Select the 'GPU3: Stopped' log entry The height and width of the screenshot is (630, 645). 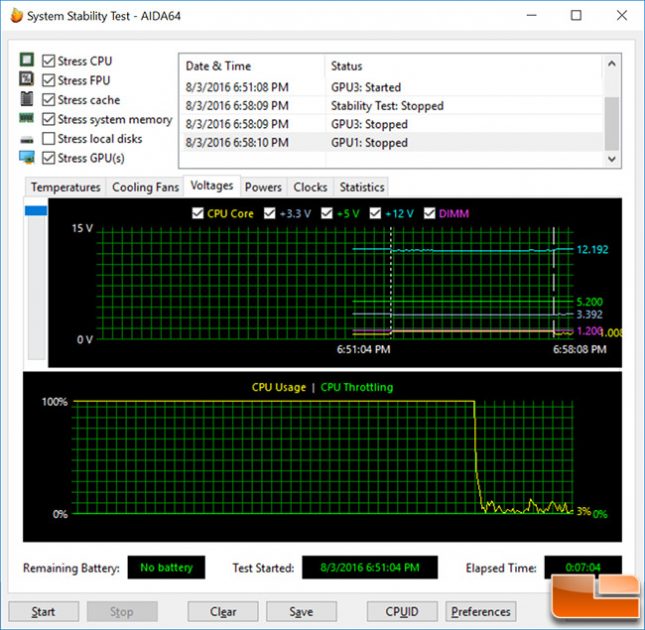(393, 124)
